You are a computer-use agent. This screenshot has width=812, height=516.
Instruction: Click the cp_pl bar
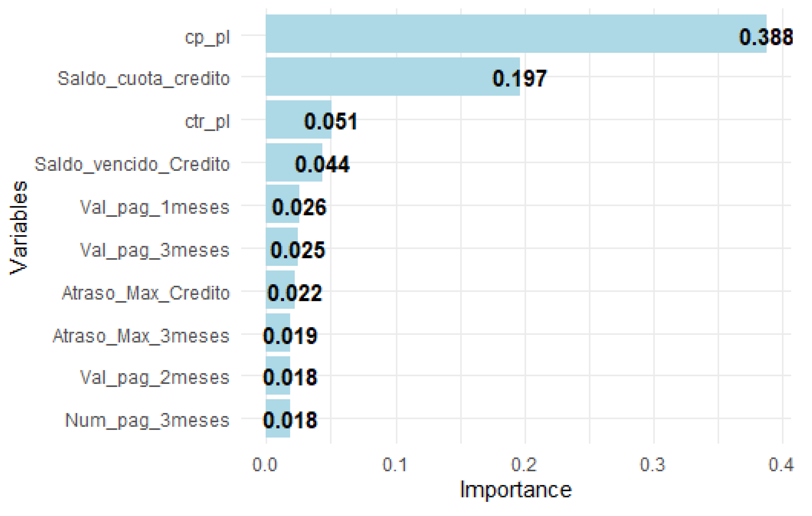[x=499, y=34]
